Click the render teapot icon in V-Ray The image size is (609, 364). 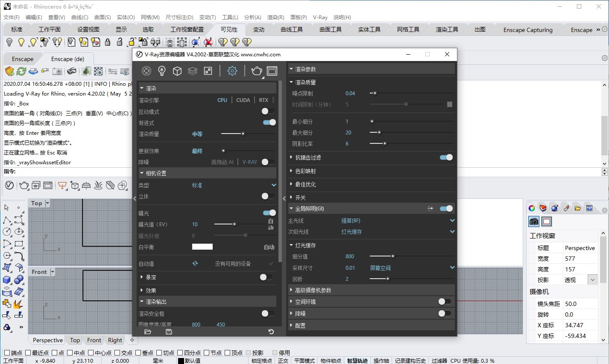pyautogui.click(x=256, y=71)
